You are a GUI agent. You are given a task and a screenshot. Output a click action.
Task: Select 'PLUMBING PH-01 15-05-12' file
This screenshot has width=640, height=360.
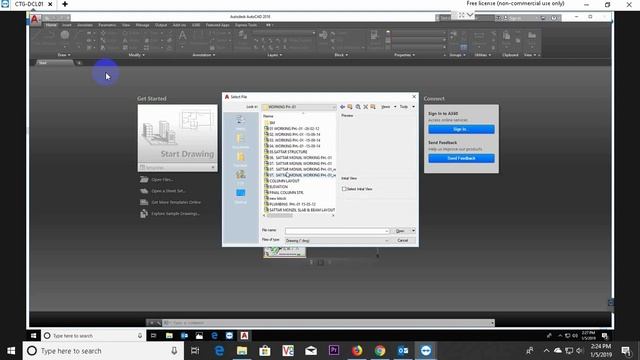pos(290,204)
